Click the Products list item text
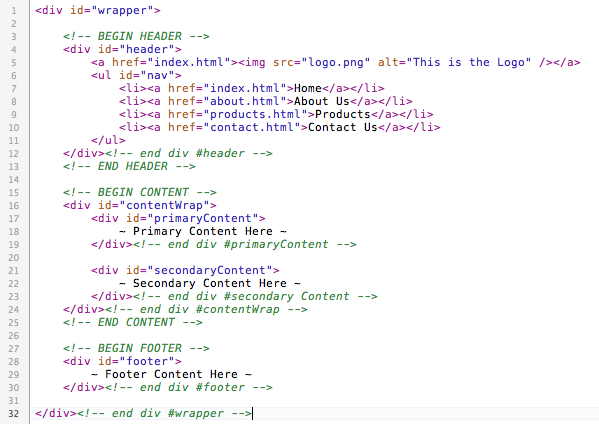 click(x=343, y=114)
